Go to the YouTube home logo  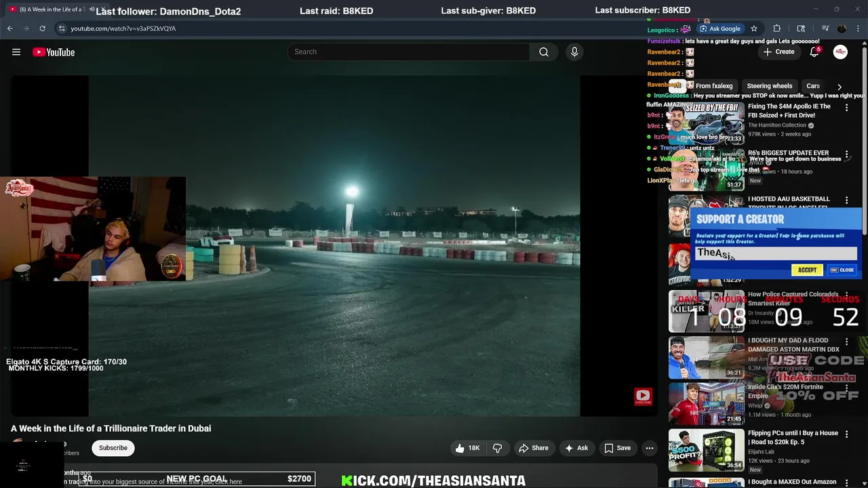54,52
